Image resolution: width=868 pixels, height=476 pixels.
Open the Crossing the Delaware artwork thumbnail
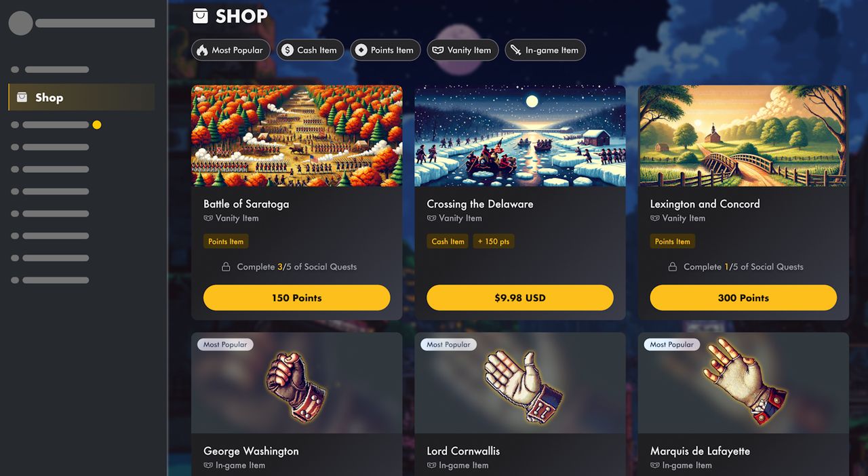point(520,136)
